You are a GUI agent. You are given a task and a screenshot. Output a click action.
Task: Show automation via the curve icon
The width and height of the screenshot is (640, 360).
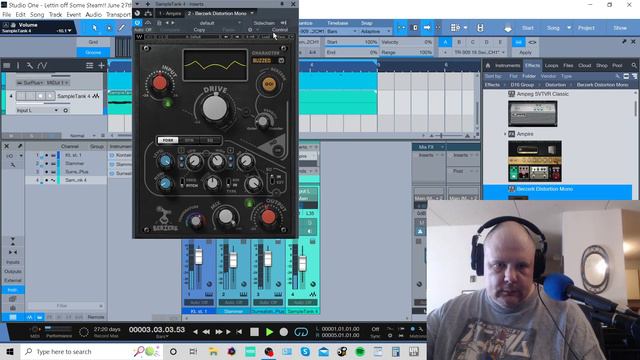click(x=42, y=65)
